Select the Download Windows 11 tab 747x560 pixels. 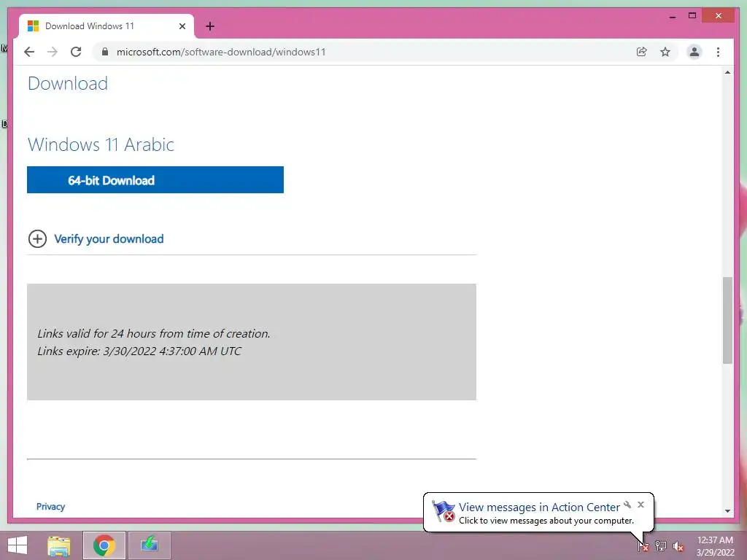pyautogui.click(x=107, y=26)
